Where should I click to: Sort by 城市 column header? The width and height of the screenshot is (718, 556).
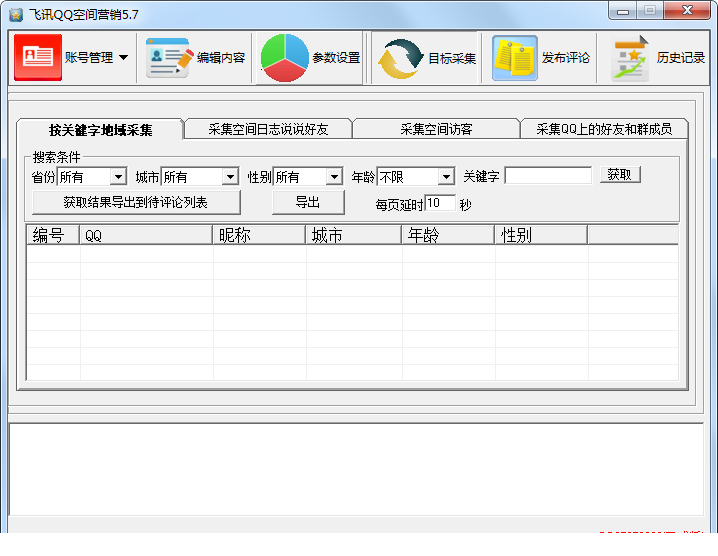354,235
